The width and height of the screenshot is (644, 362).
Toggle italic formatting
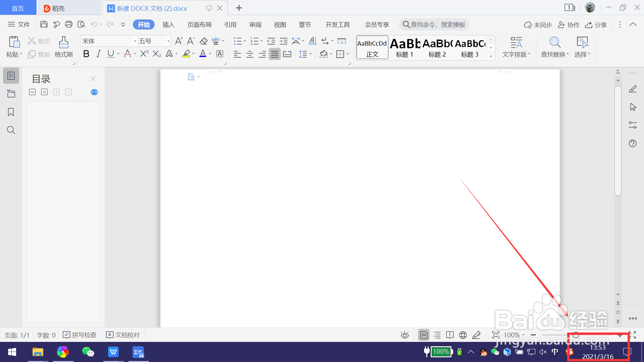(x=98, y=54)
